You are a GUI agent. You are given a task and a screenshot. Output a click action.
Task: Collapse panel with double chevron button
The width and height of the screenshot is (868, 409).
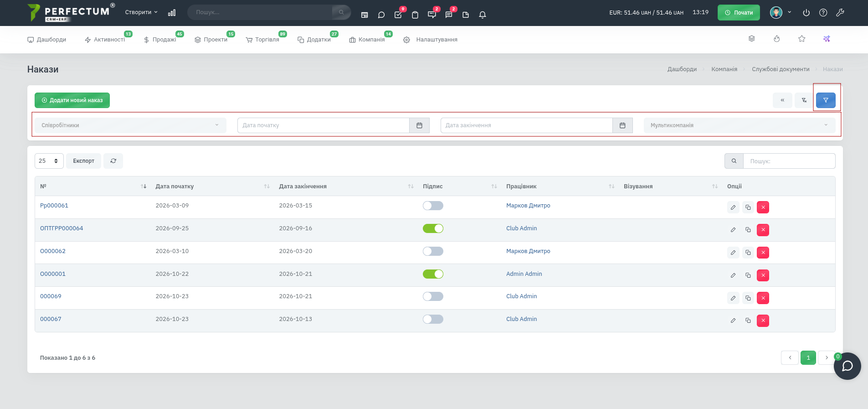click(782, 100)
